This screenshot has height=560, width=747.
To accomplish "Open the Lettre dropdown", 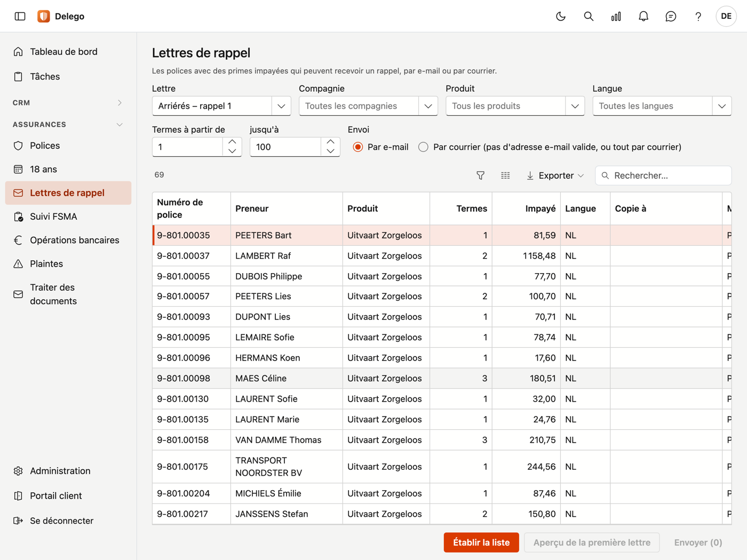I will pos(221,106).
